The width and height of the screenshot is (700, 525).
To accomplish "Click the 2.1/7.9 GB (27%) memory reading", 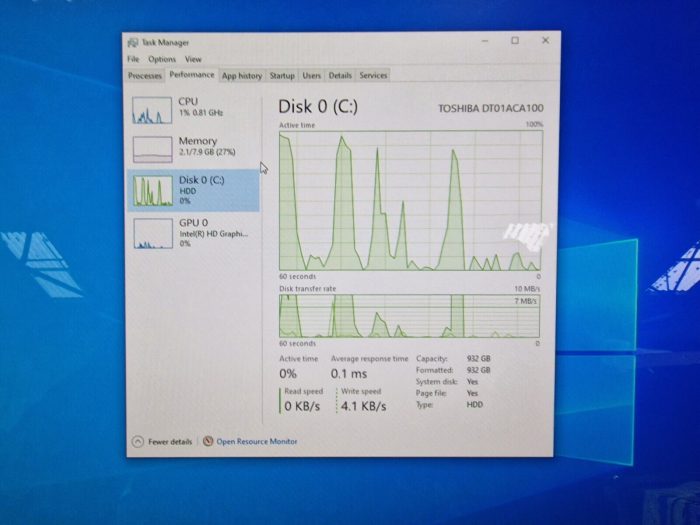I will pyautogui.click(x=207, y=152).
